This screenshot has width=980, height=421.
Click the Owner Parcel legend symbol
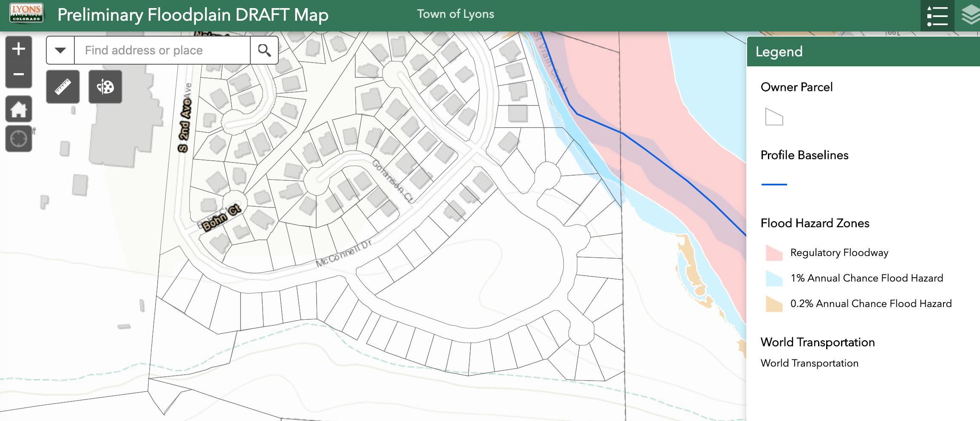(x=774, y=117)
